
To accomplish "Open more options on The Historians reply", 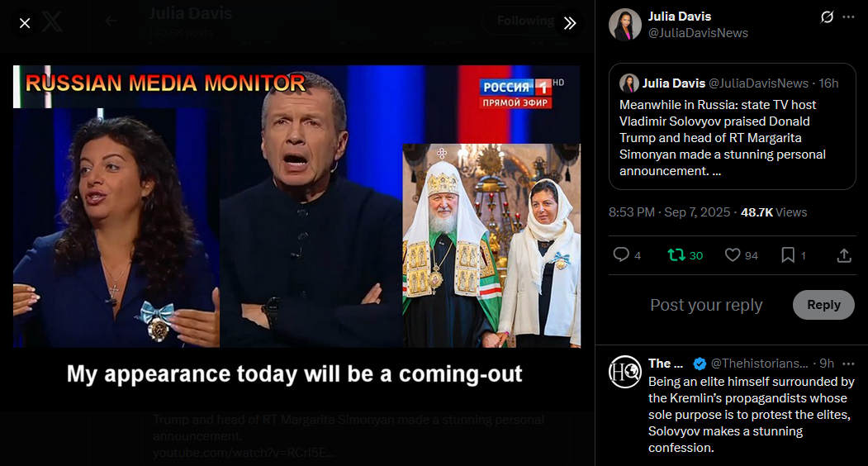I will (x=848, y=364).
